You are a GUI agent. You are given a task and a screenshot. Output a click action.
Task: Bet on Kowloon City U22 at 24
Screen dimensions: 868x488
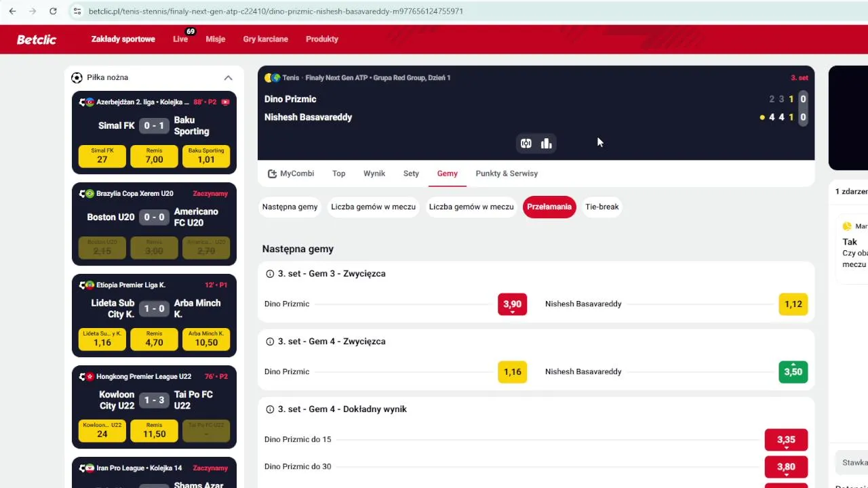point(102,430)
